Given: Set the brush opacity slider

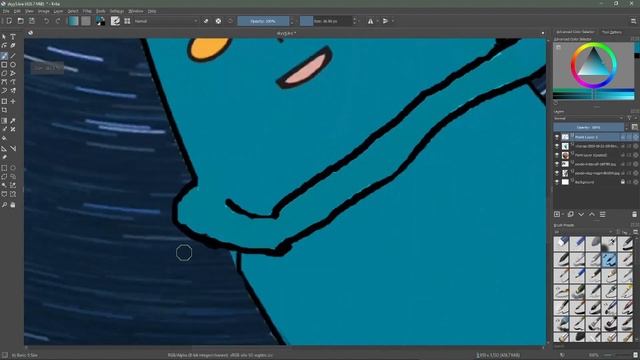Looking at the screenshot, I should coord(263,21).
